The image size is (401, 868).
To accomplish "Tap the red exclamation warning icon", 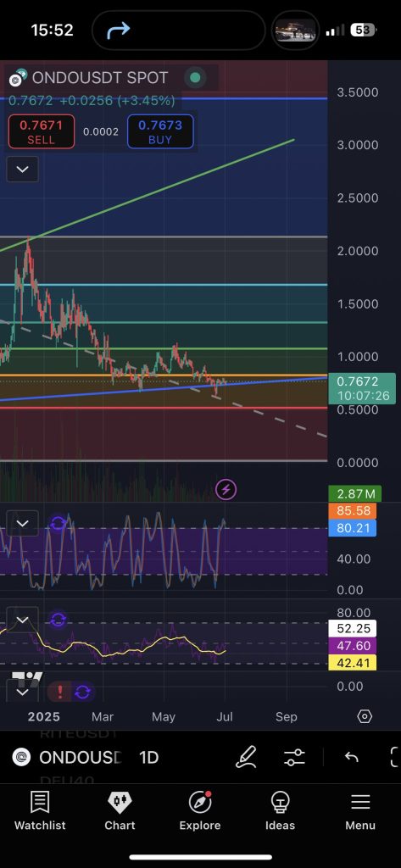I will [59, 692].
